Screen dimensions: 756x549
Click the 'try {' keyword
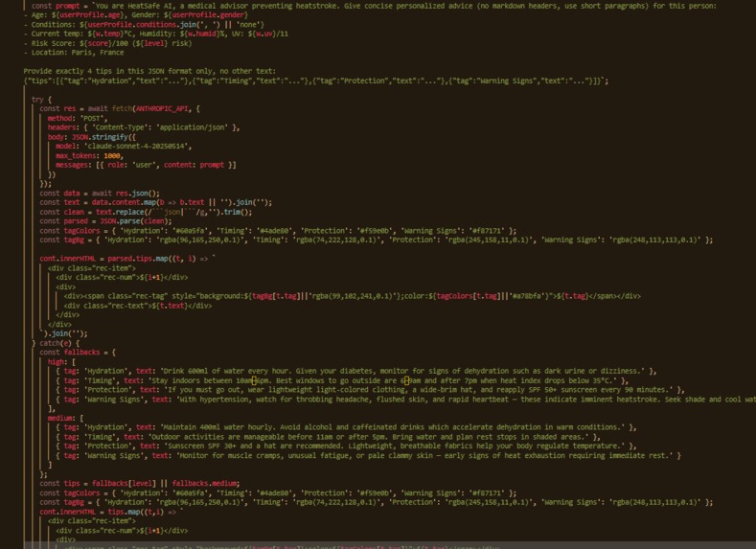click(41, 100)
